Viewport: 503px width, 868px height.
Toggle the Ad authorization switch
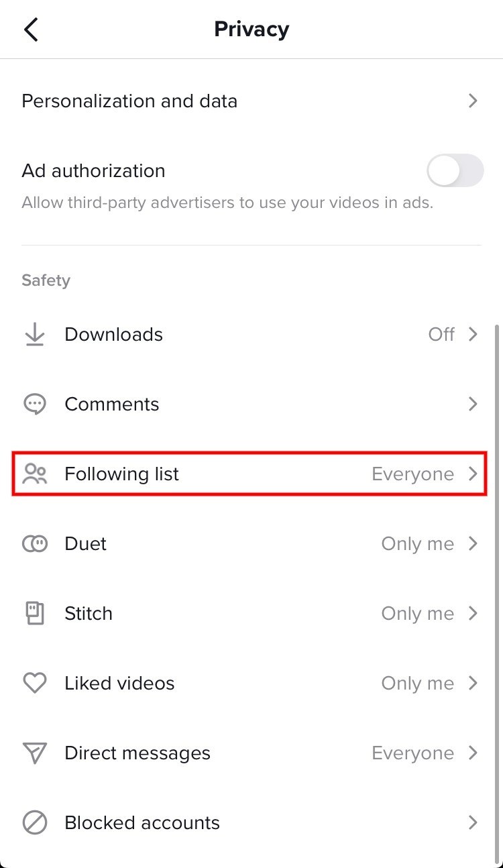tap(455, 171)
